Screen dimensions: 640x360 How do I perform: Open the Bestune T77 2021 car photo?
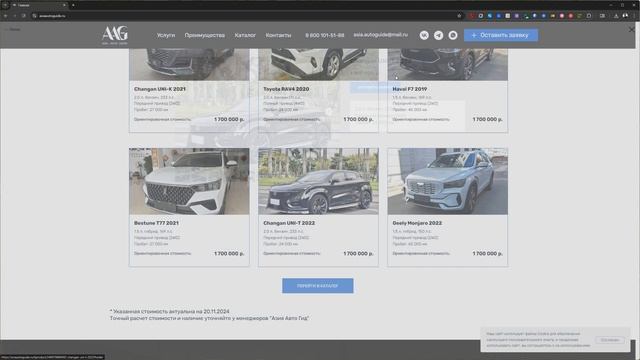point(189,181)
